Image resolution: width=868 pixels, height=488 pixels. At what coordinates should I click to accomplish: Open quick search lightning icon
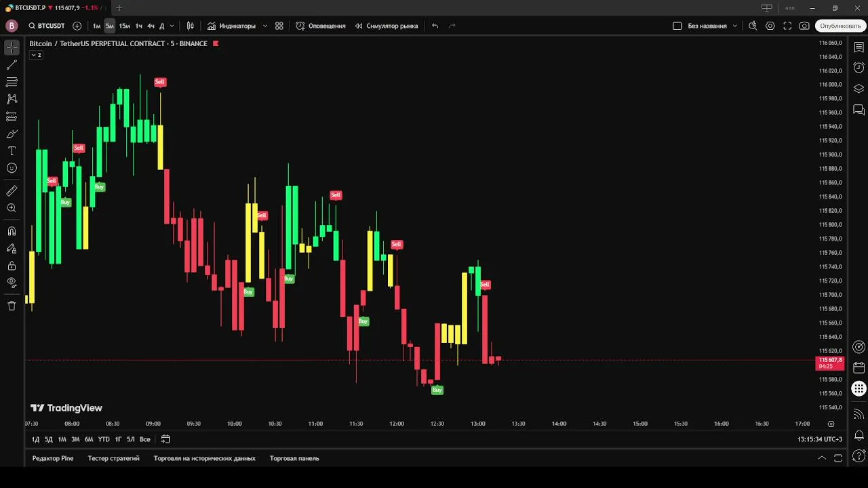(x=753, y=26)
